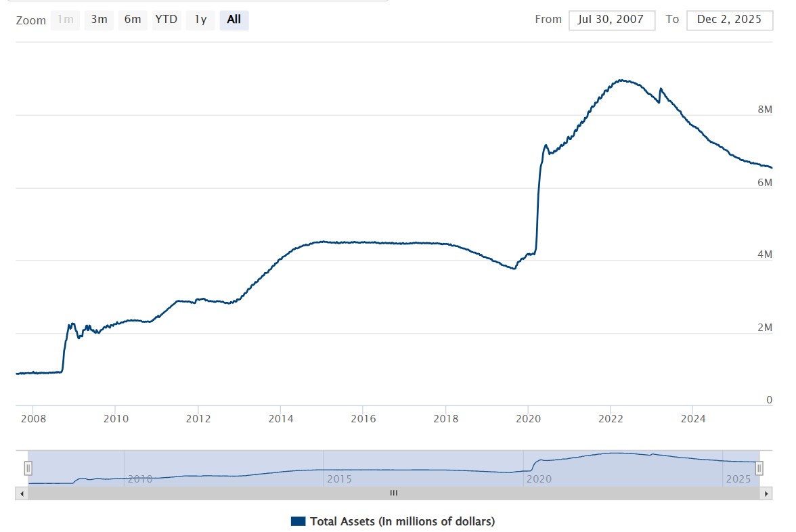Image resolution: width=796 pixels, height=532 pixels.
Task: Toggle the Total Assets legend label
Action: [402, 521]
